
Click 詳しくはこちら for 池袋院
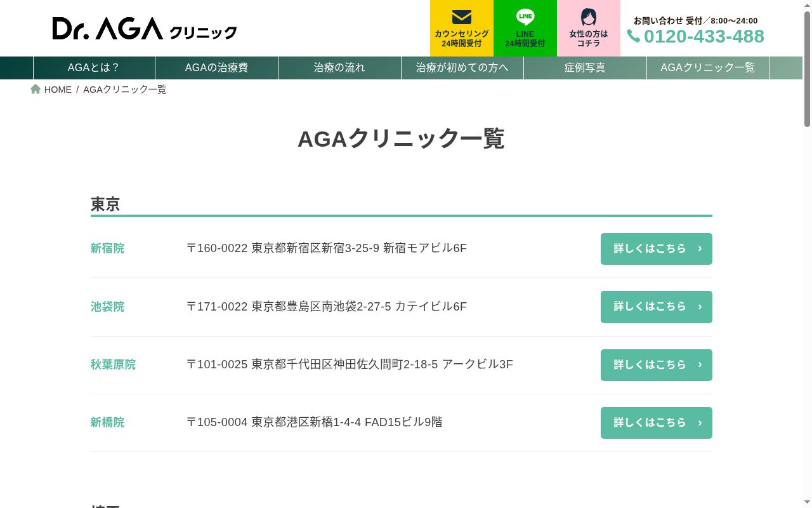coord(657,307)
